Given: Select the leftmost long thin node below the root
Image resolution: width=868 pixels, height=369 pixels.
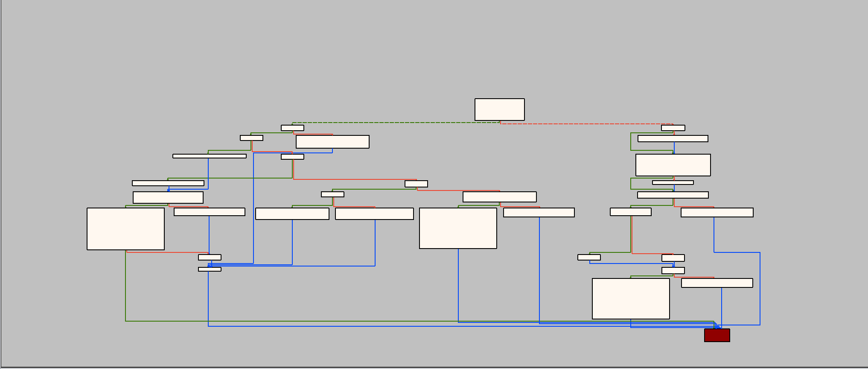Looking at the screenshot, I should (209, 156).
